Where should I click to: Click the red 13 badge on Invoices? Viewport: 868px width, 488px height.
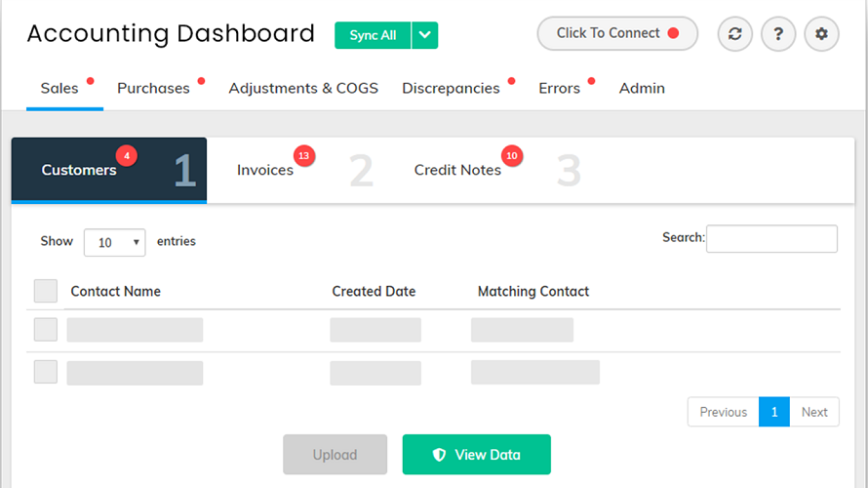point(303,155)
